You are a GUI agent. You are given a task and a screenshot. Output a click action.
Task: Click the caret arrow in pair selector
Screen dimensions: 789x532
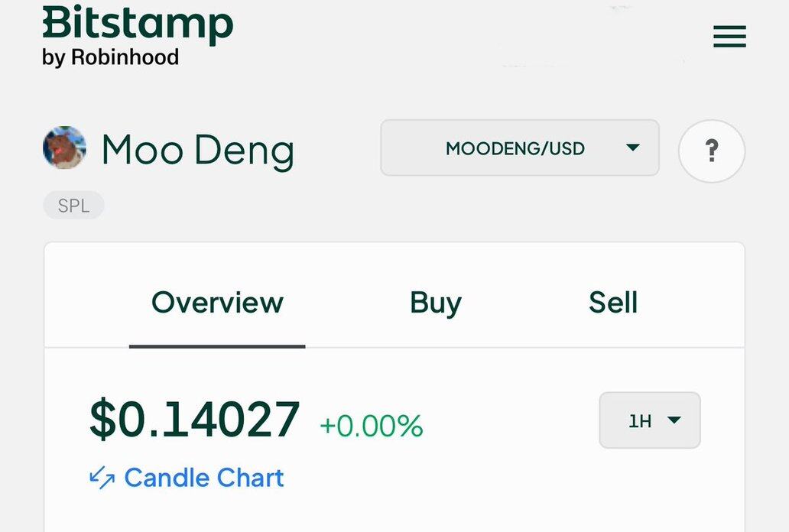632,148
